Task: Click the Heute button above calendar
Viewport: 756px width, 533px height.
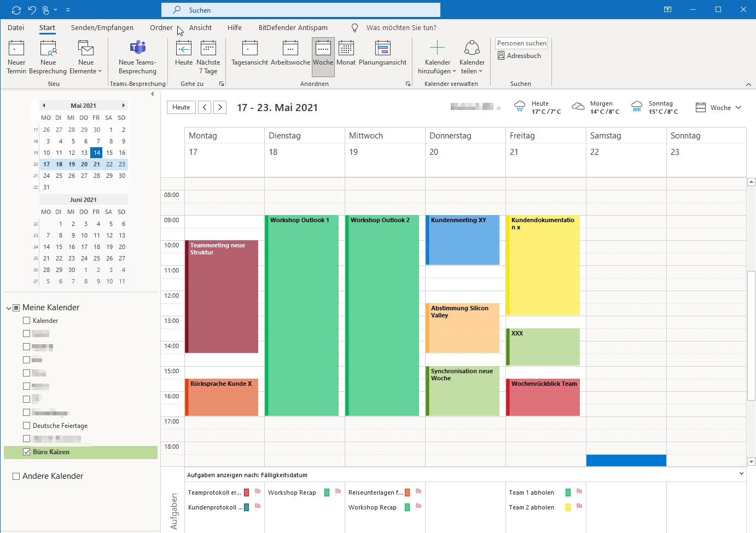Action: pos(181,107)
